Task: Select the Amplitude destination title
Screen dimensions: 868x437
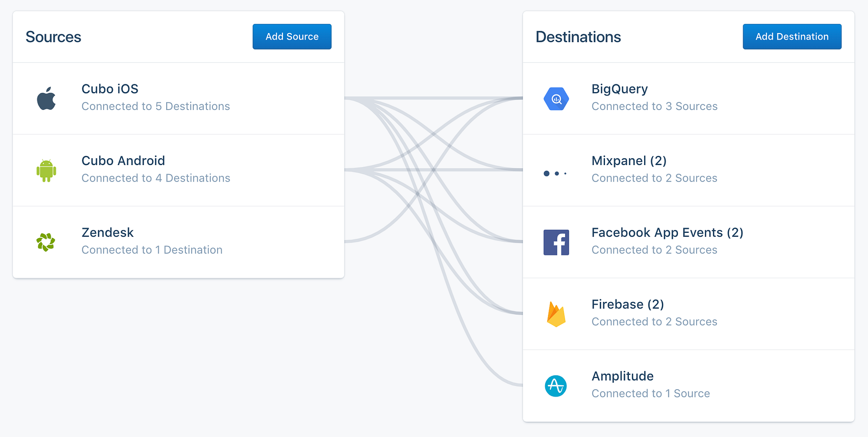Action: point(623,376)
